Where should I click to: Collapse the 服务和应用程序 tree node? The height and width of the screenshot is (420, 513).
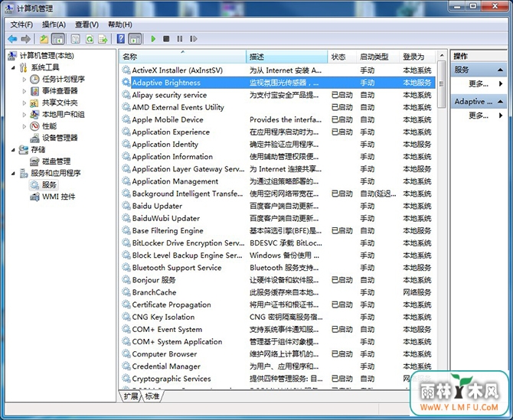(13, 174)
